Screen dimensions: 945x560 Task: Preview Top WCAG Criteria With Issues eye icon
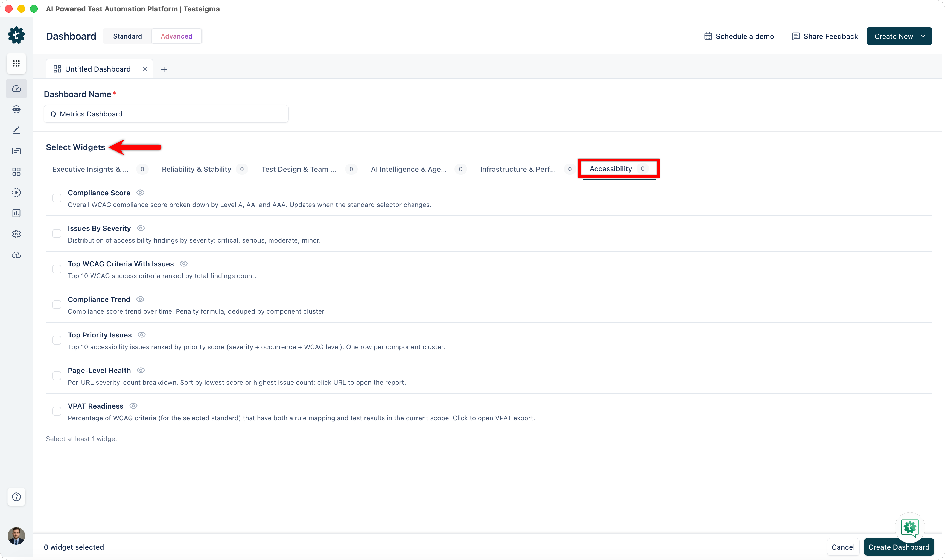pos(184,264)
